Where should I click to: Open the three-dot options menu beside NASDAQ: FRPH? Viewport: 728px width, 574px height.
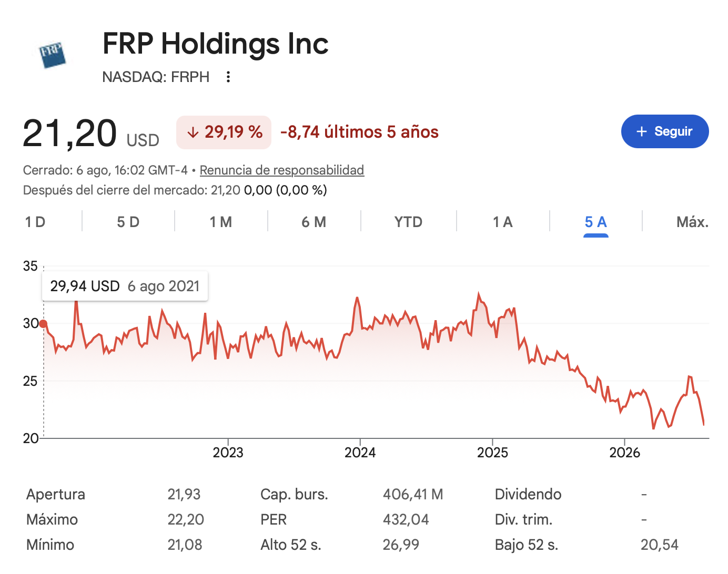(x=228, y=77)
